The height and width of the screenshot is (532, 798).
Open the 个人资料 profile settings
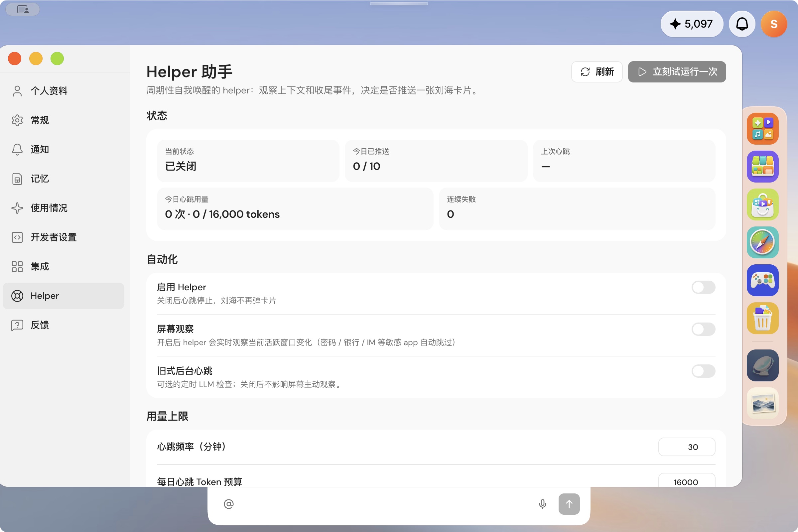64,91
